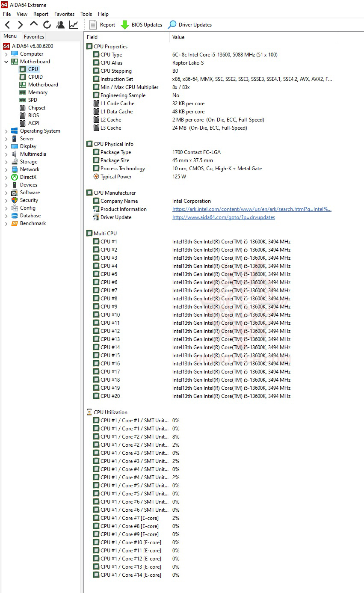The height and width of the screenshot is (593, 364).
Task: Click the Typical Power row icon
Action: click(96, 177)
